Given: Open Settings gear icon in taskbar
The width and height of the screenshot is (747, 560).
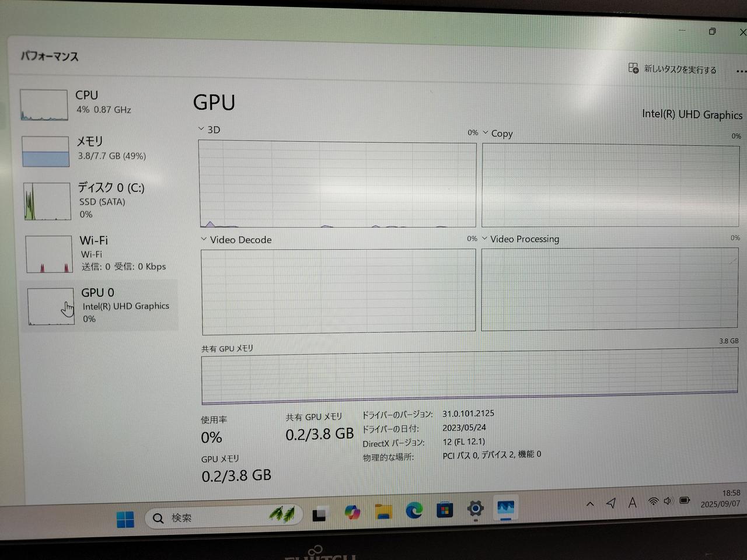Looking at the screenshot, I should [475, 509].
